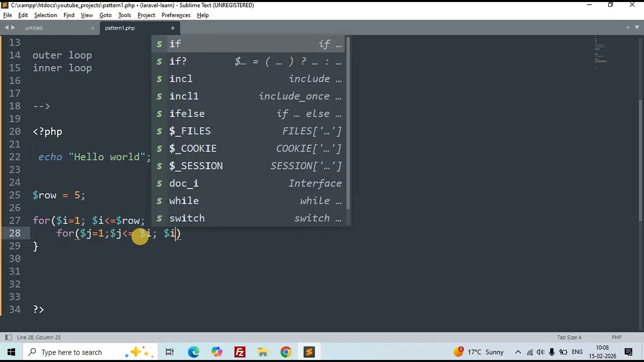The image size is (644, 362).
Task: Choose the $_SESSION completion entry
Action: (x=249, y=166)
